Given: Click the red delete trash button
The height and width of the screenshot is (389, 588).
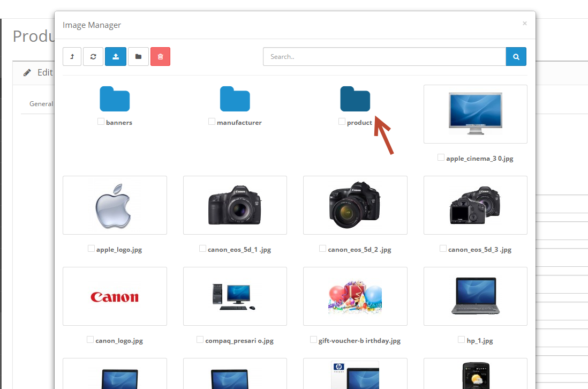Looking at the screenshot, I should coord(161,57).
